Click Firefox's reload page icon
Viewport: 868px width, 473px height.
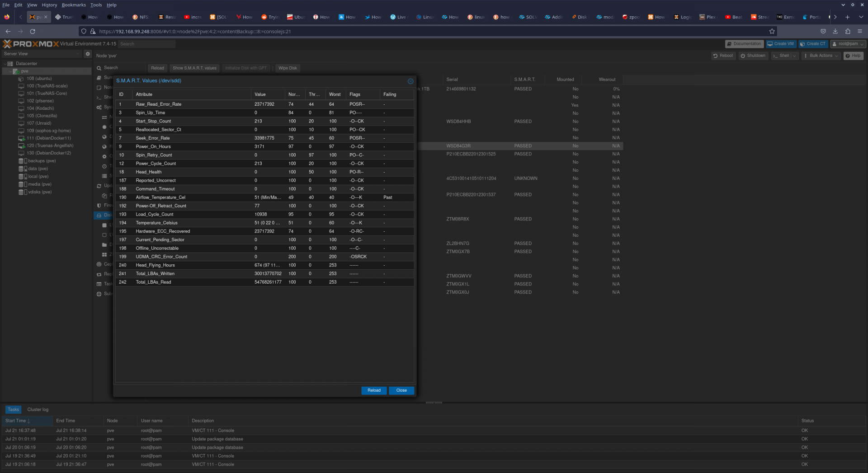click(x=33, y=32)
